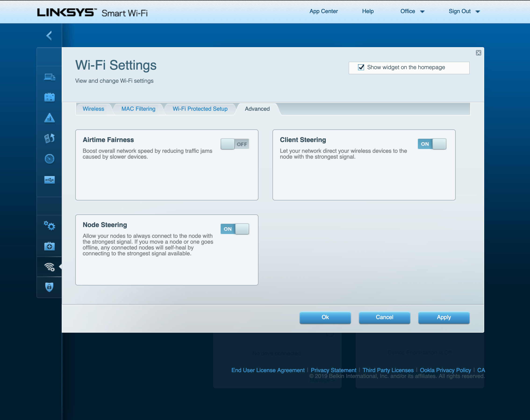Screen dimensions: 530x420
Task: Open Media Prioritization icon in sidebar
Action: (49, 138)
